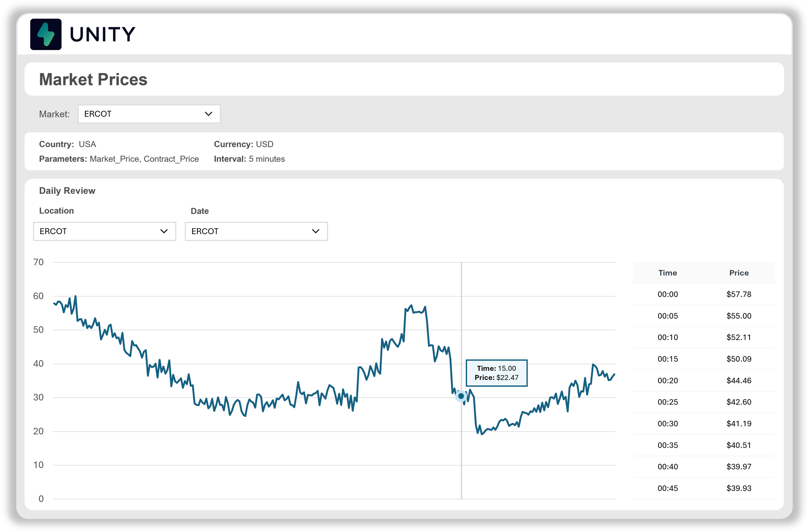Click the UNITY brand text

pos(102,34)
